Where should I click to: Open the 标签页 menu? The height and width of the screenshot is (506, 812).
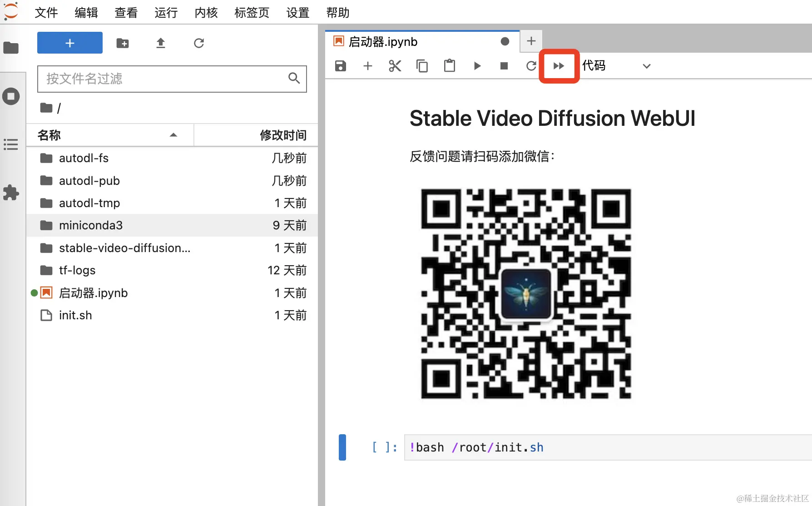click(252, 13)
